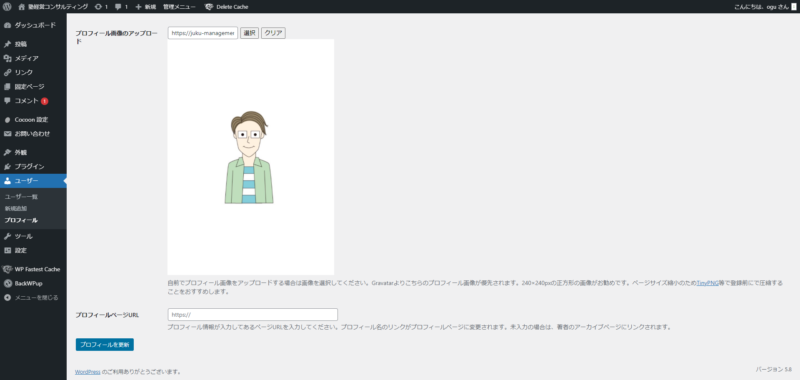Click the plus icon for 新規
800x380 pixels.
[x=138, y=7]
